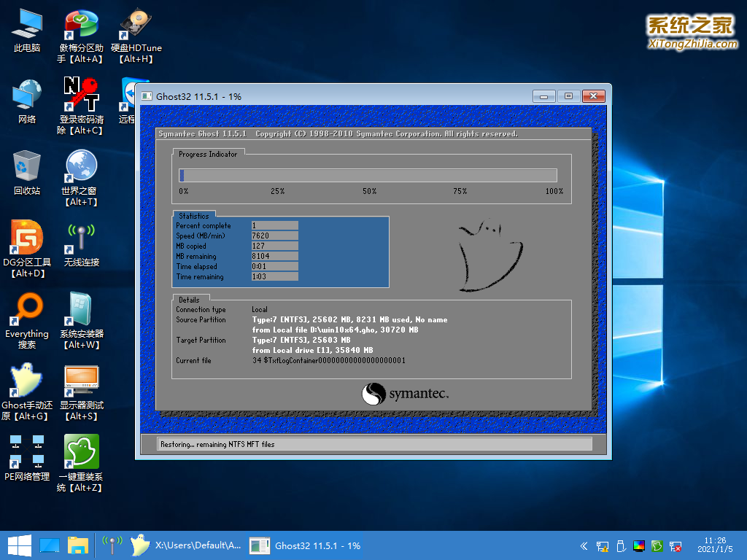Click the 无线连接 desktop icon
Image resolution: width=747 pixels, height=560 pixels.
81,238
